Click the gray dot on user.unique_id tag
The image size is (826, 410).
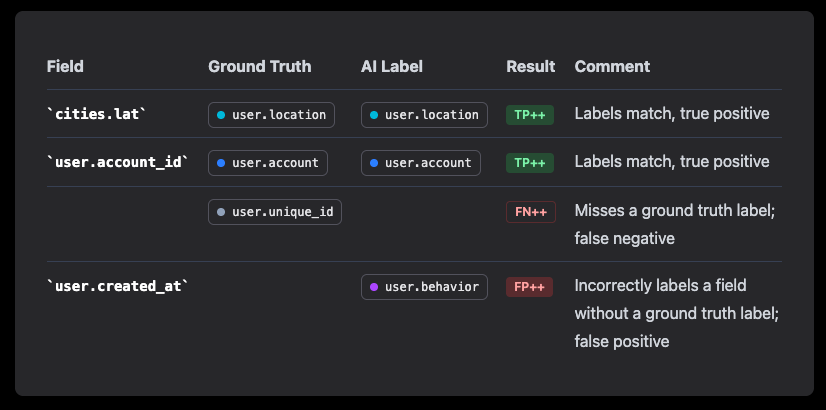pyautogui.click(x=221, y=211)
